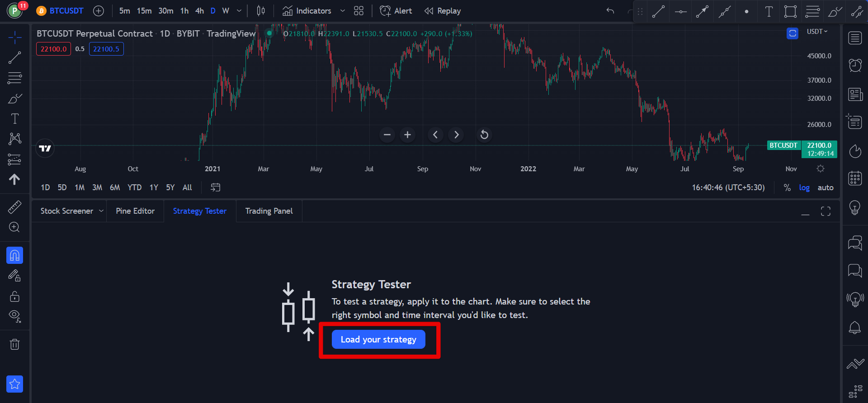This screenshot has height=403, width=868.
Task: Open the prediction and measurement tools
Action: (x=14, y=159)
